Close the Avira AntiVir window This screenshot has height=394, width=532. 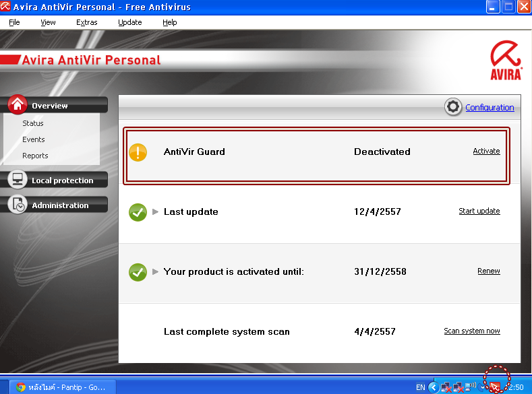[523, 7]
